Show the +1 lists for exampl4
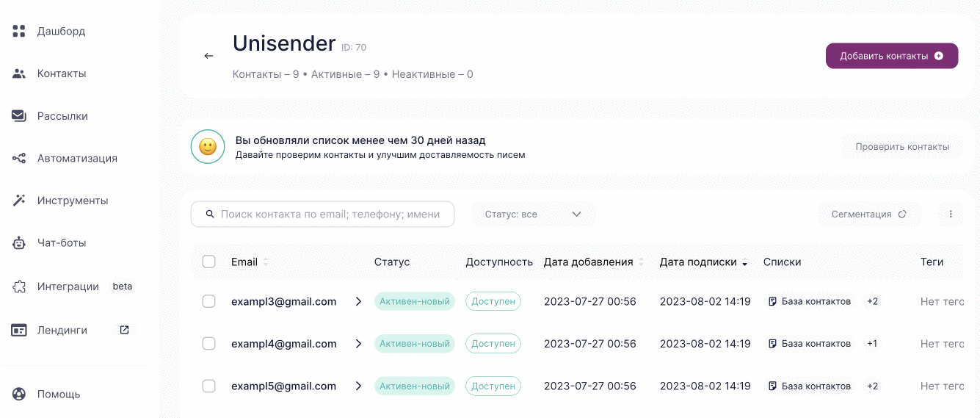980x418 pixels. point(872,343)
